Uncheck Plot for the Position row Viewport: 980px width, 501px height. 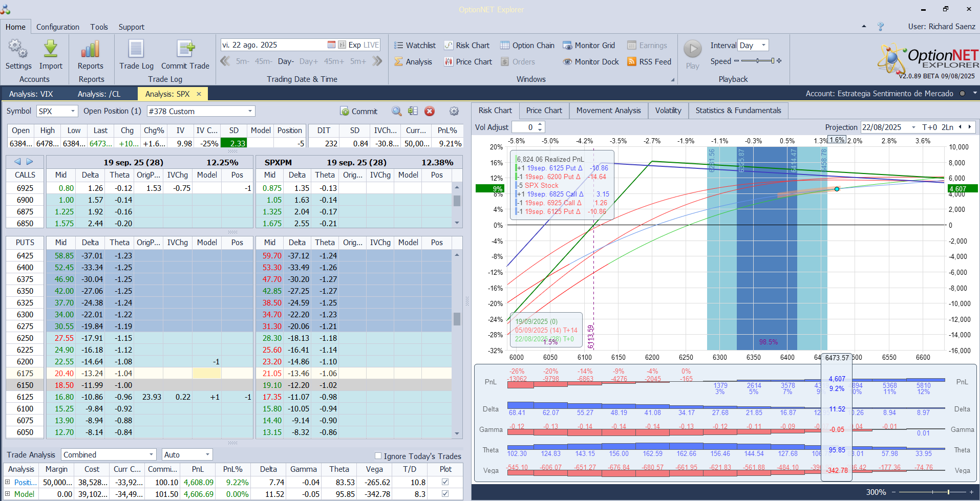tap(445, 482)
